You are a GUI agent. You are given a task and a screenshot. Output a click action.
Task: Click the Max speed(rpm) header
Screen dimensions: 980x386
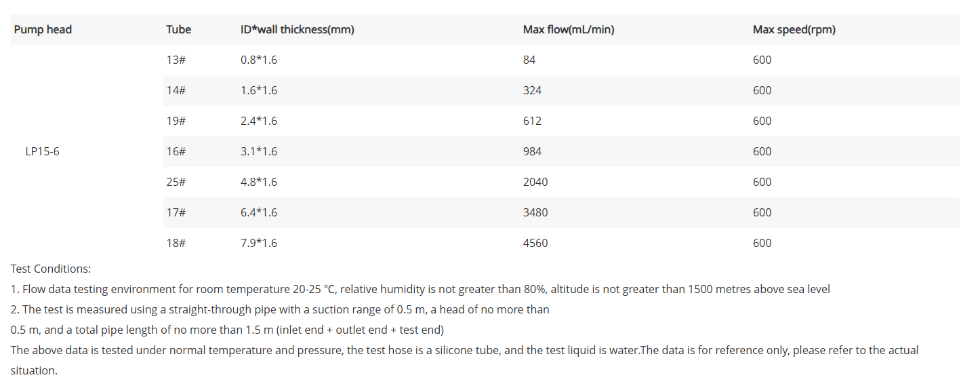[x=794, y=30]
